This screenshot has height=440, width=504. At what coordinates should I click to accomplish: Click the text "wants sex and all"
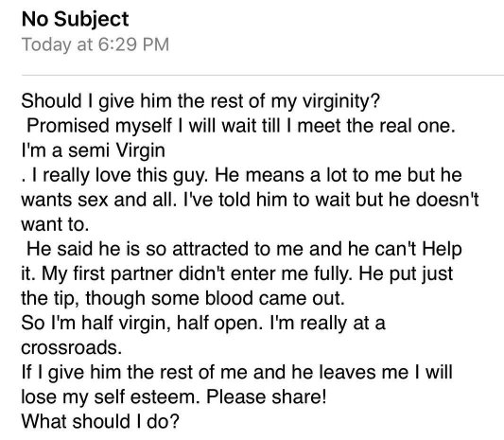(99, 200)
